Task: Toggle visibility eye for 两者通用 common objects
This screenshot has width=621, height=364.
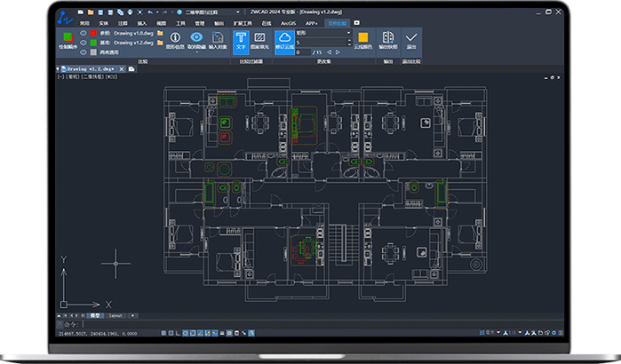Action: [84, 51]
